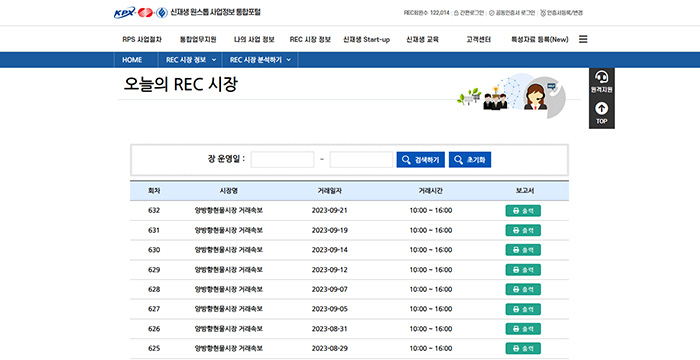
Task: Open the 특성자료 등록(New) menu
Action: pyautogui.click(x=540, y=39)
